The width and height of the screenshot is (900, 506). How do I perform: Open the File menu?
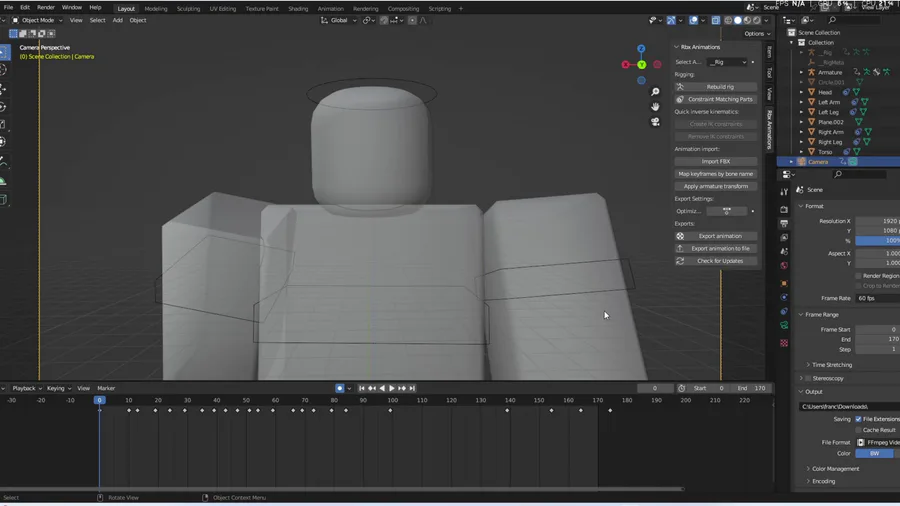(x=8, y=7)
